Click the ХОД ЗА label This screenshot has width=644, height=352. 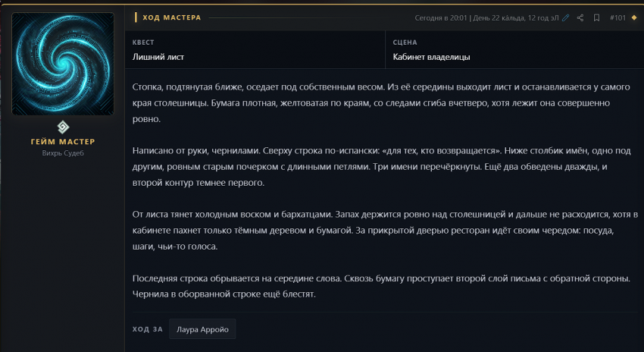coord(148,329)
